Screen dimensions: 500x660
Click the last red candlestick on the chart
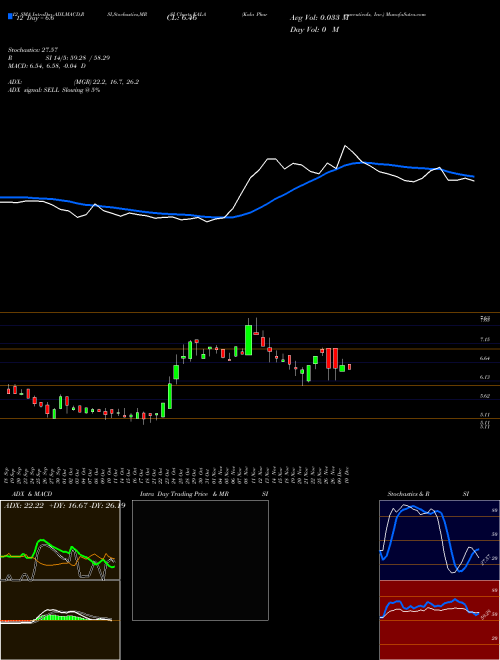349,367
